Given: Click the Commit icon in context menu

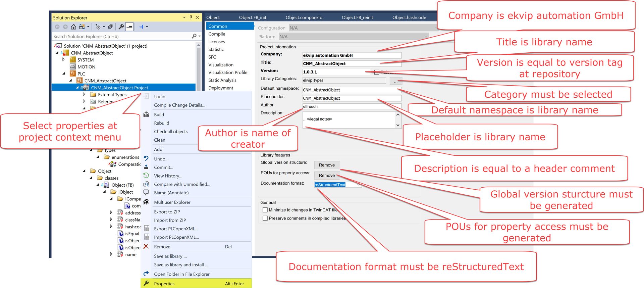Looking at the screenshot, I should pos(146,167).
